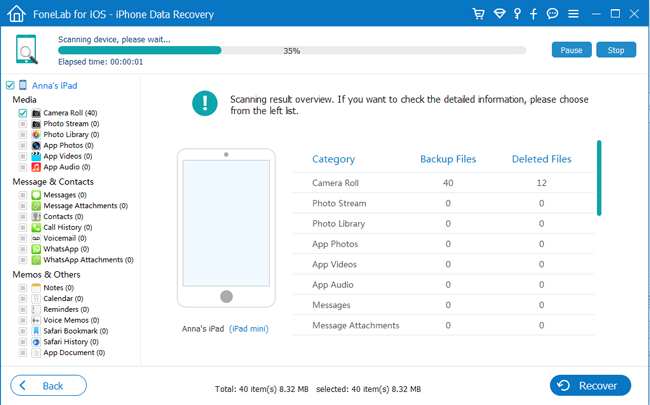
Task: Toggle the App Document checkbox
Action: (x=23, y=352)
